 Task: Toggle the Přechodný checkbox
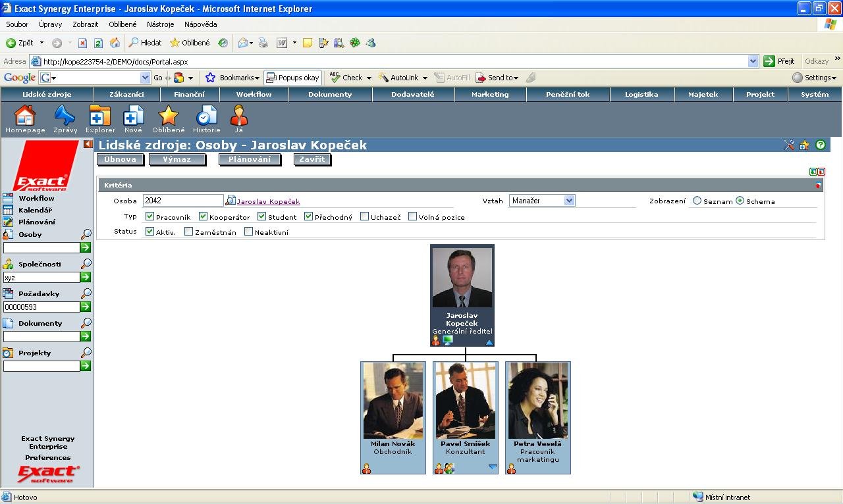308,216
